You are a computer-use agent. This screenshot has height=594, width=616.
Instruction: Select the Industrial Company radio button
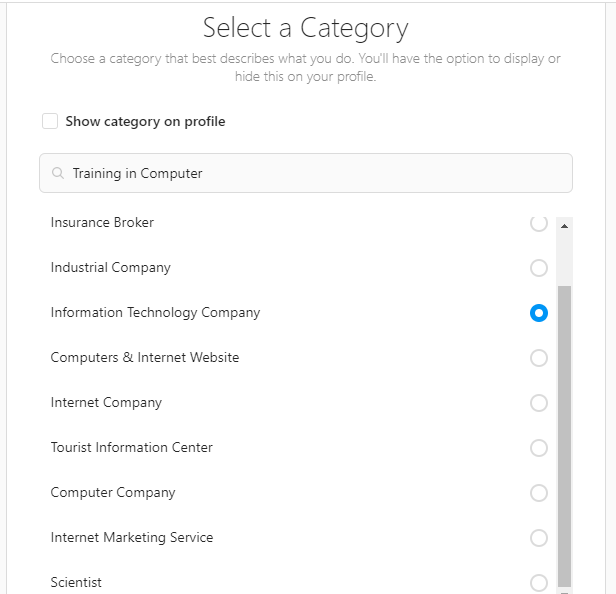pos(539,268)
